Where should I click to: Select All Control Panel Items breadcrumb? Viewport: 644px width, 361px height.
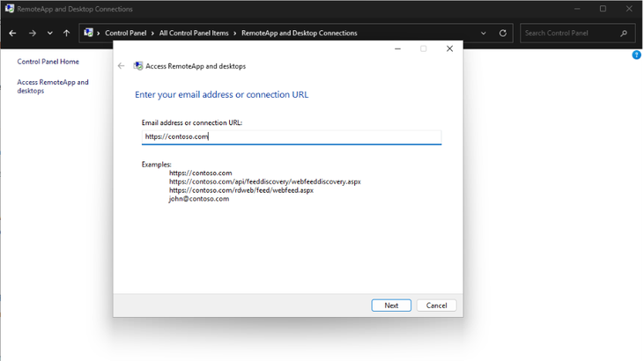(x=194, y=33)
